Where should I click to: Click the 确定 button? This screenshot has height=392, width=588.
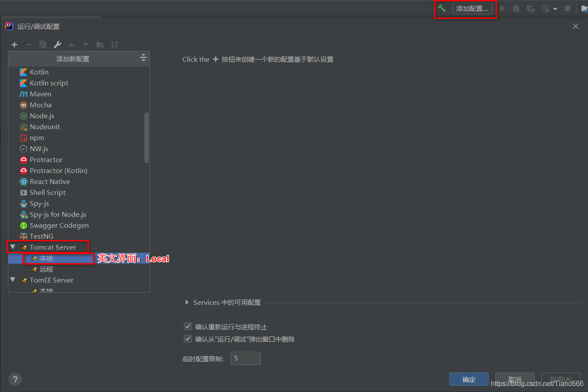click(x=469, y=379)
